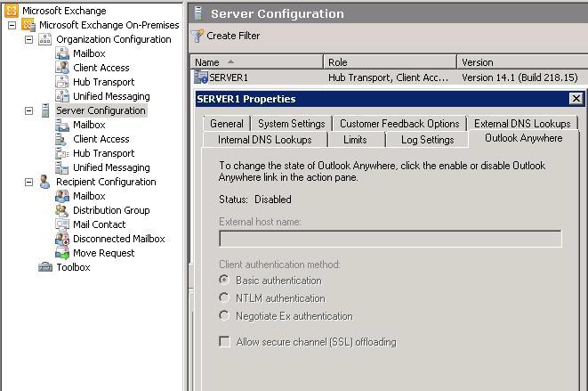Close the SERVER1 Properties dialog

pos(576,99)
